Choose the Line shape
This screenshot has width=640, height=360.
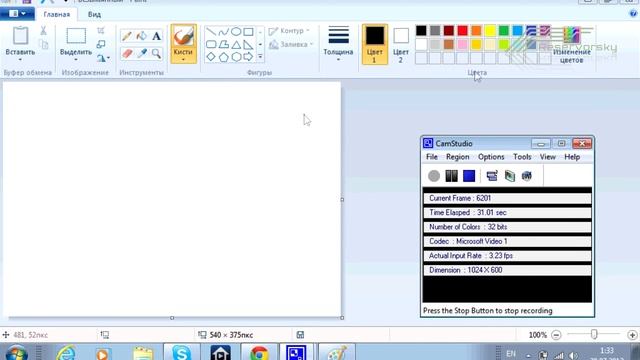point(211,31)
